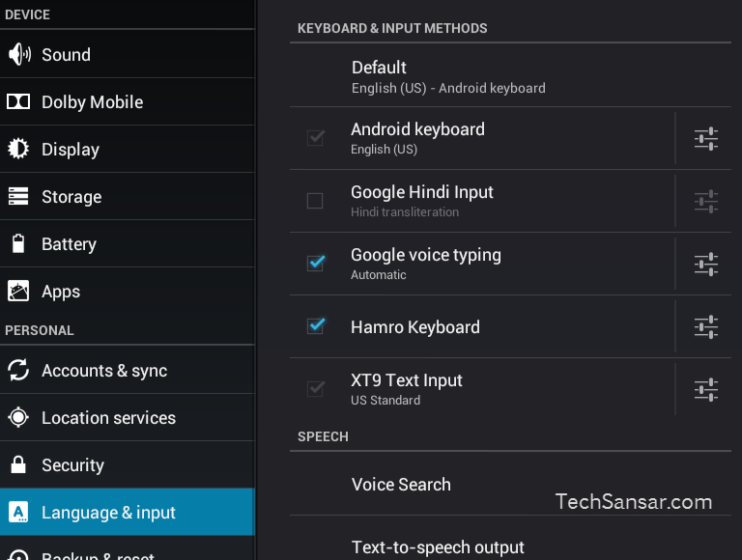Screen dimensions: 742x560
Task: Open Google voice typing settings icon
Action: 706,264
